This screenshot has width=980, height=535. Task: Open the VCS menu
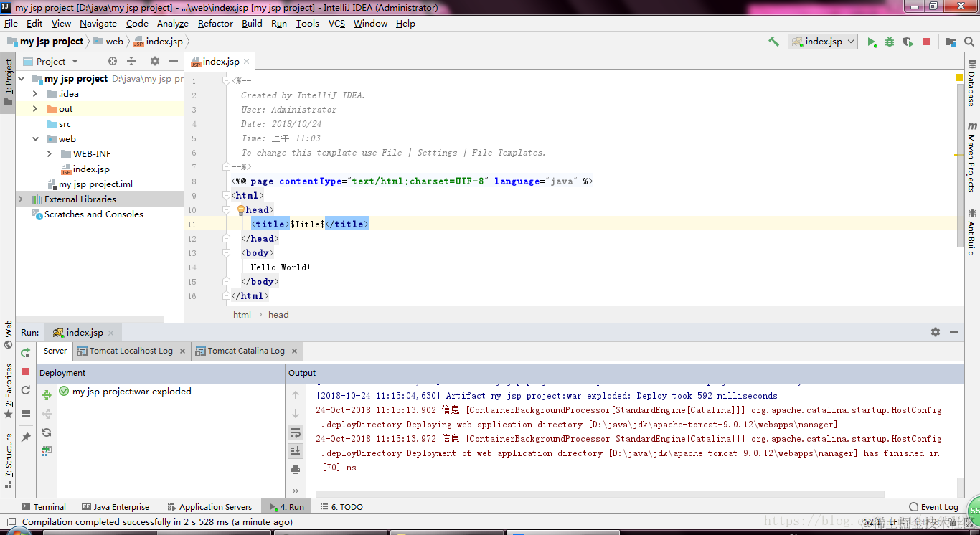tap(336, 24)
